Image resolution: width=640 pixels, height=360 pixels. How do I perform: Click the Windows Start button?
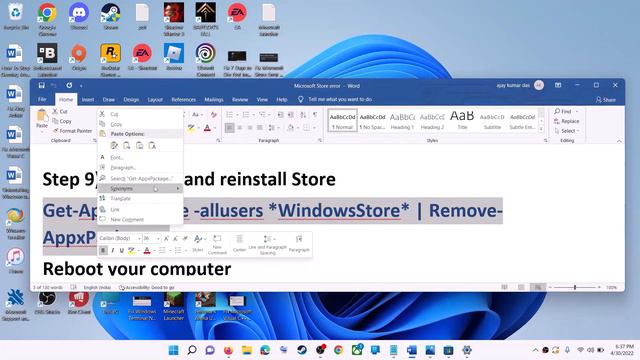coord(173,350)
